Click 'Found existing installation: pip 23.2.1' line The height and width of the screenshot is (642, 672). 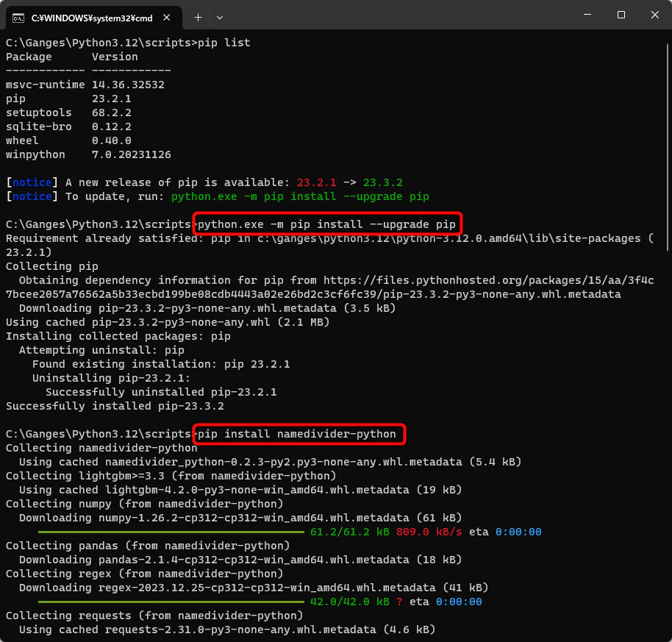point(161,364)
